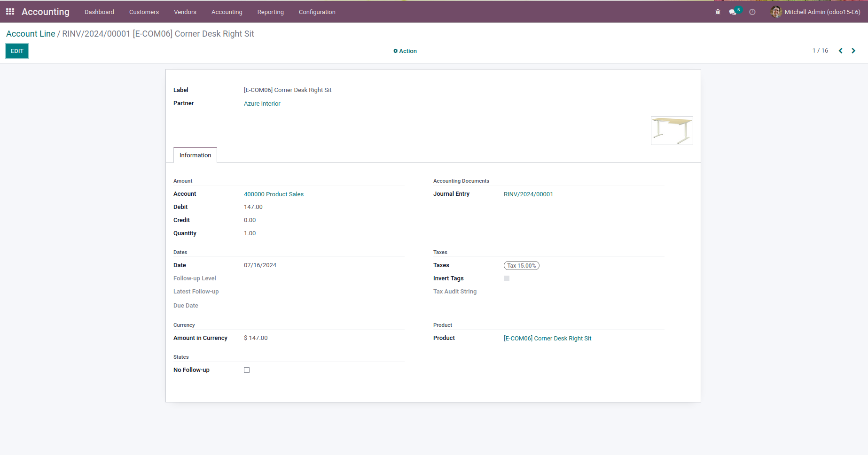Click the Tax Audit String label
Screen dimensions: 868x455
(455, 292)
